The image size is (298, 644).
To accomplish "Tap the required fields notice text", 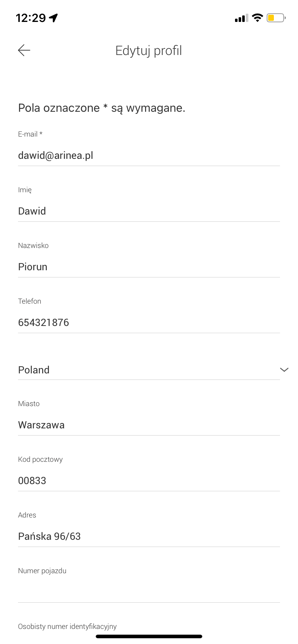I will 102,108.
